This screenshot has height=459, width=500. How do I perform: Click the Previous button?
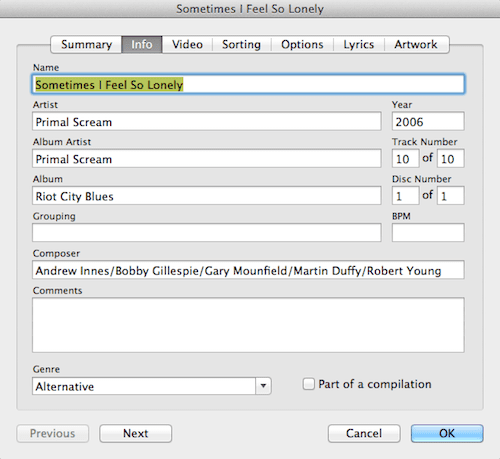click(x=53, y=433)
